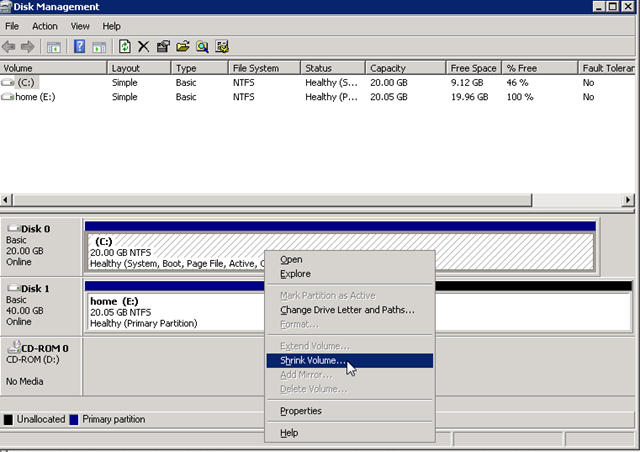Click the (C:) drive icon in volume list
This screenshot has width=640, height=452.
click(x=7, y=82)
